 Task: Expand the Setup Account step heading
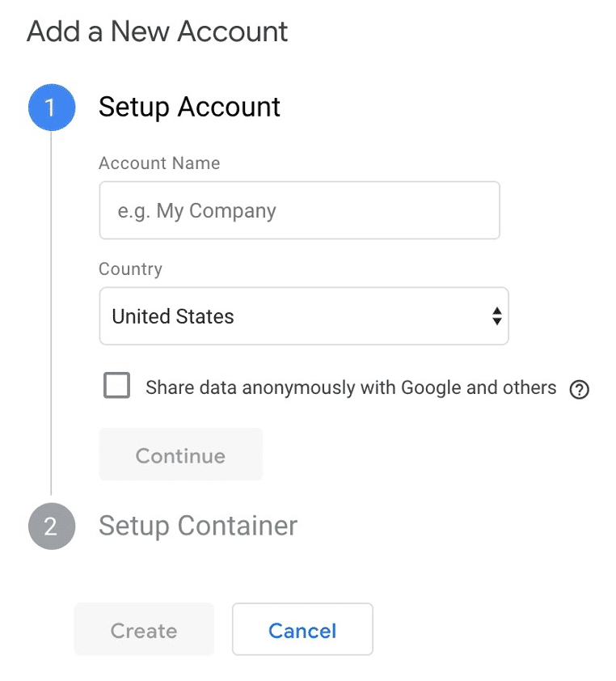[x=189, y=107]
